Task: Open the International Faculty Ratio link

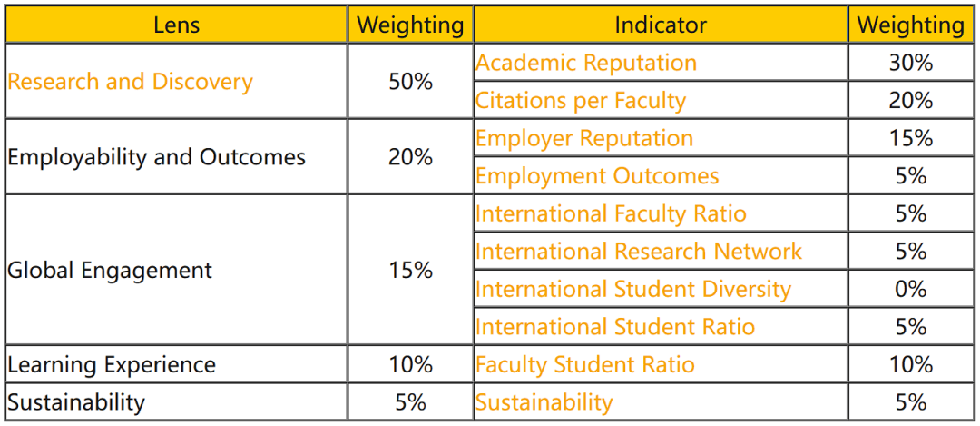Action: coord(611,213)
